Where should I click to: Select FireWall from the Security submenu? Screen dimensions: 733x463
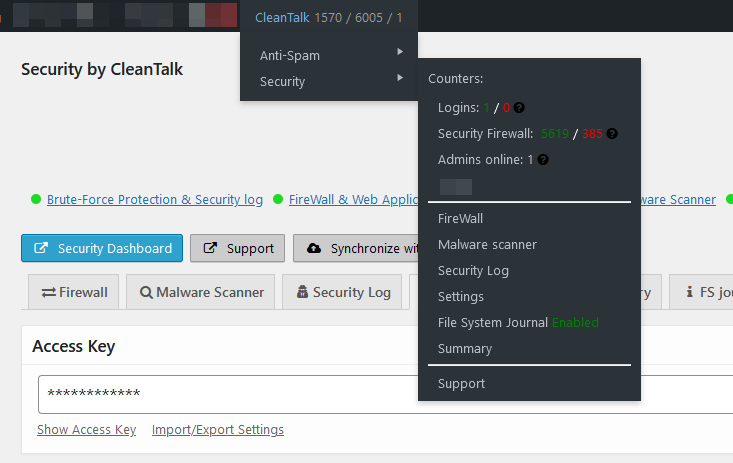tap(460, 219)
